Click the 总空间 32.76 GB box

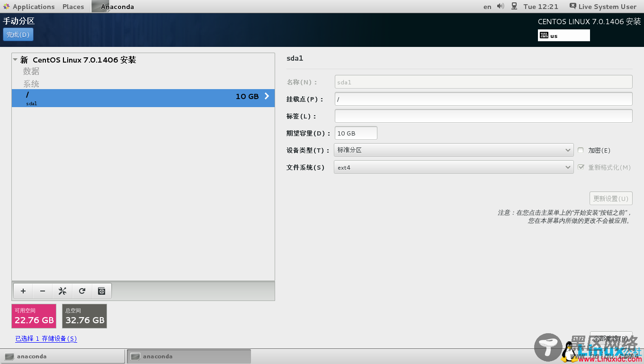[x=85, y=316]
